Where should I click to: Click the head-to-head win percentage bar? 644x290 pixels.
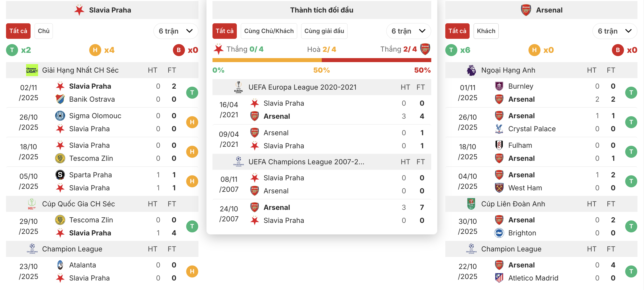coord(321,60)
